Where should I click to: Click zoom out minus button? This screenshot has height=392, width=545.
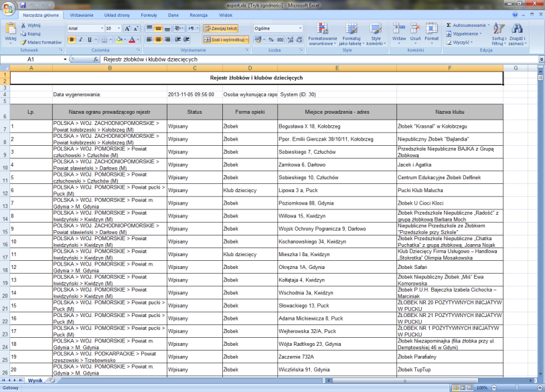click(x=494, y=387)
